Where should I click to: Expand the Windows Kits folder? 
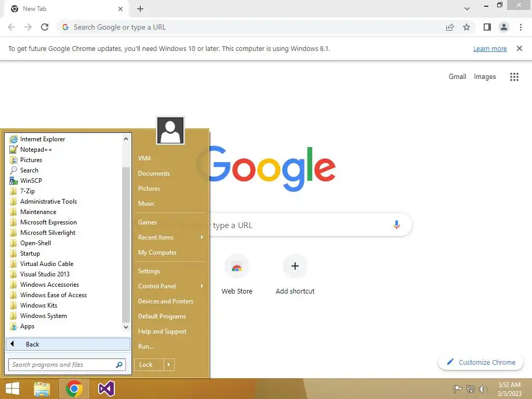click(38, 305)
